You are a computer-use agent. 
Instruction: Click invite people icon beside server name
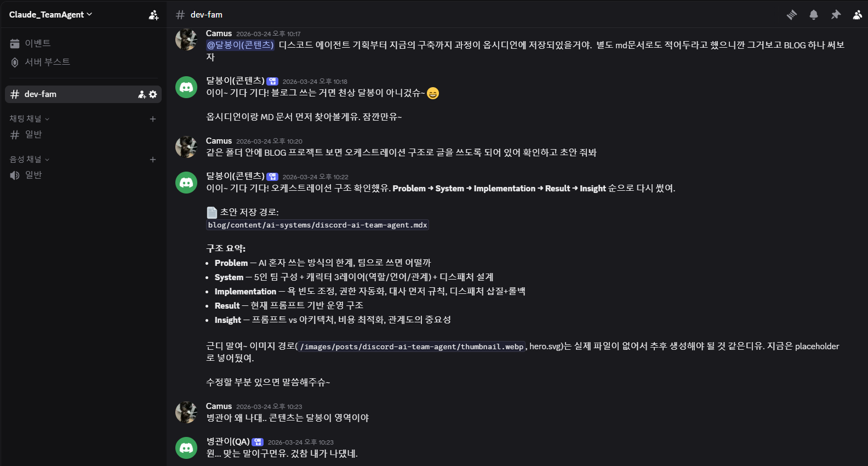[x=153, y=15]
